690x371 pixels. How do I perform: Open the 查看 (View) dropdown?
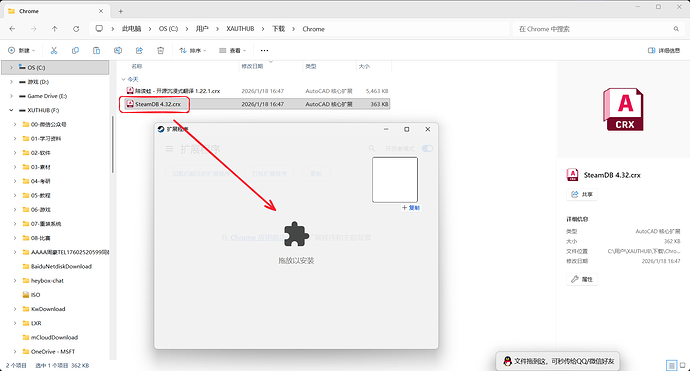click(x=232, y=51)
